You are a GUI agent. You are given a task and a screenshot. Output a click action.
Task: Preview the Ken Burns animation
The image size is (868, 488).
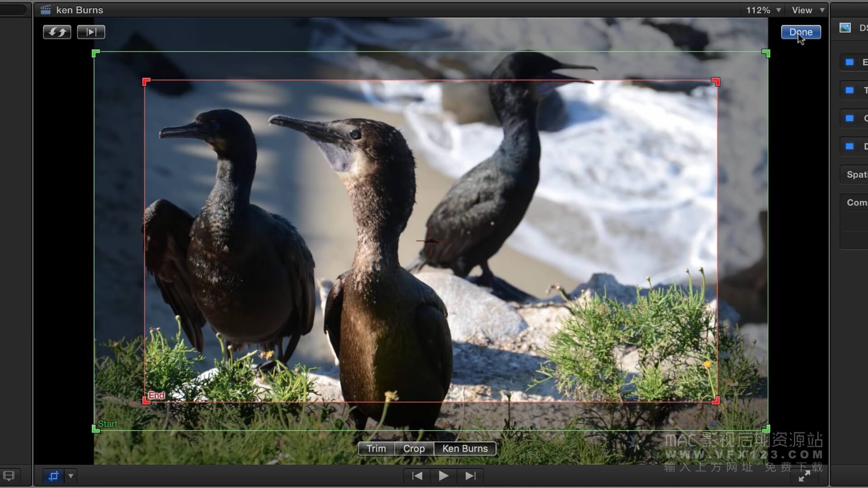click(91, 32)
